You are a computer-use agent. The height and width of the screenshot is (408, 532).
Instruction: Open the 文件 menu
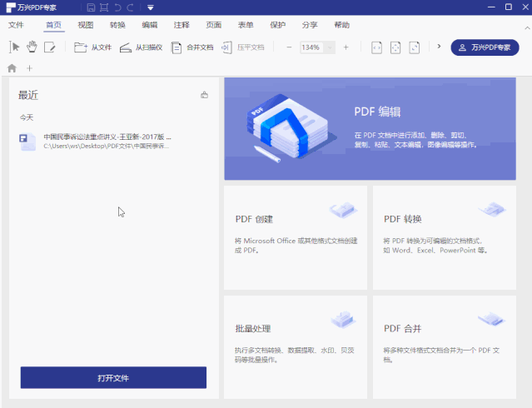pyautogui.click(x=16, y=25)
